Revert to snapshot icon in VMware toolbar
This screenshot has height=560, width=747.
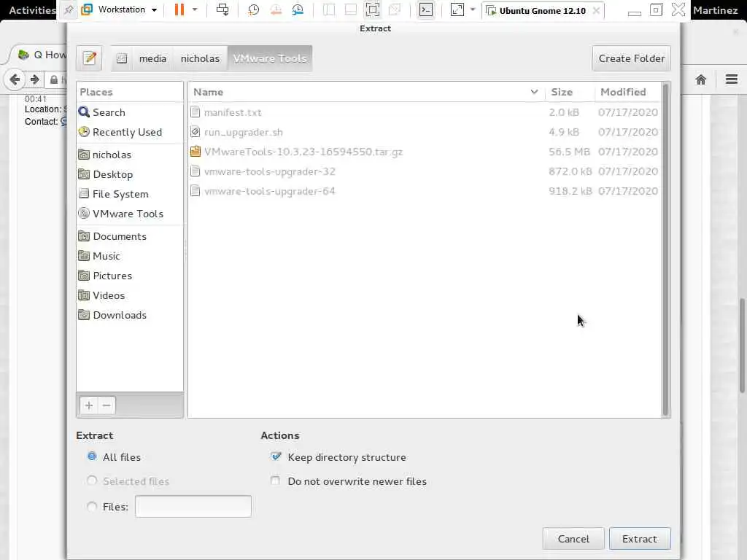point(276,9)
